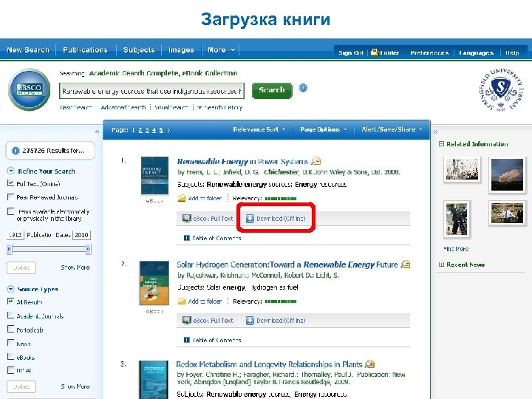This screenshot has width=532, height=399.
Task: Click the left handle of publication date slider
Action: tap(10, 249)
